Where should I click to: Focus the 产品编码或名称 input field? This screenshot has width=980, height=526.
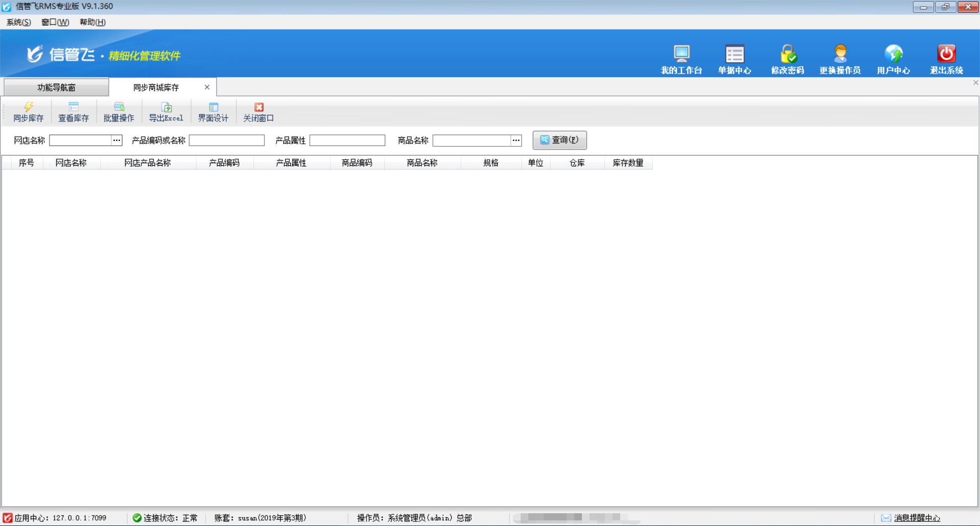[x=227, y=140]
